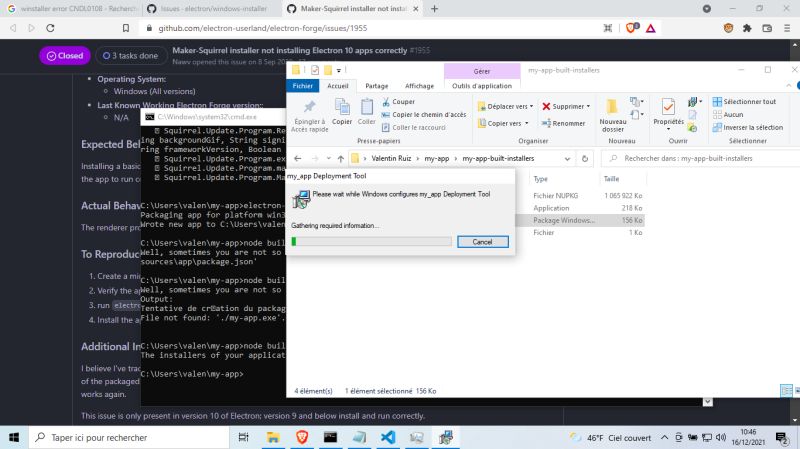Click the installer progress bar
800x449 pixels.
click(x=371, y=241)
